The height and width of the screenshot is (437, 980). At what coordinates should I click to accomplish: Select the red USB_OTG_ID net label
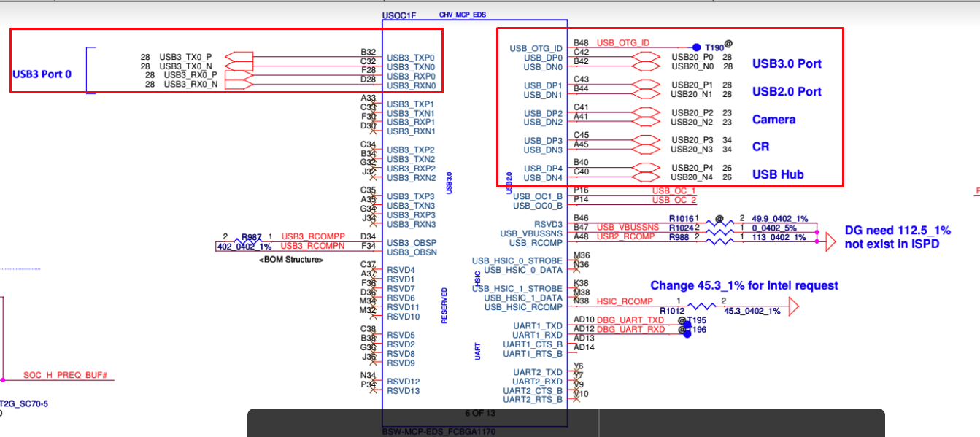pyautogui.click(x=623, y=42)
